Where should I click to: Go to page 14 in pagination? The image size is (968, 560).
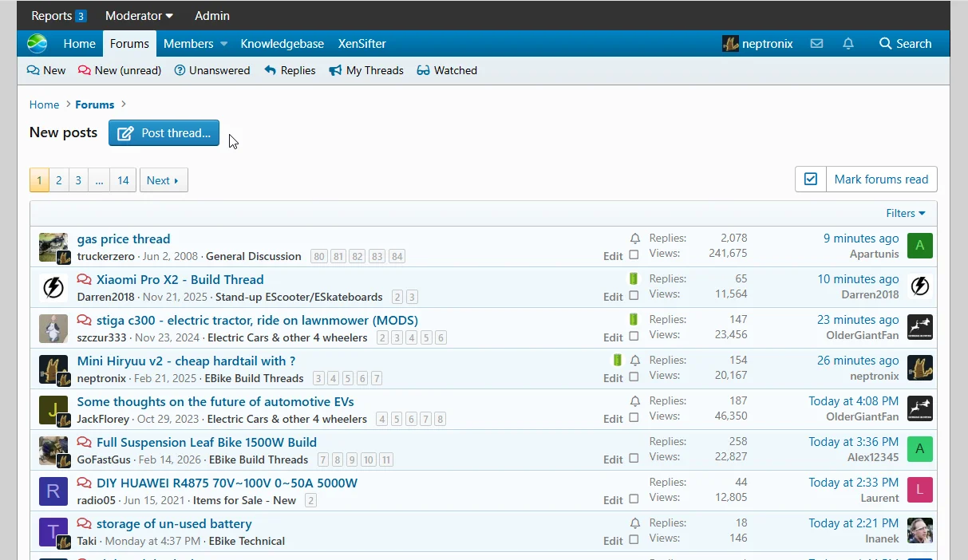(123, 180)
